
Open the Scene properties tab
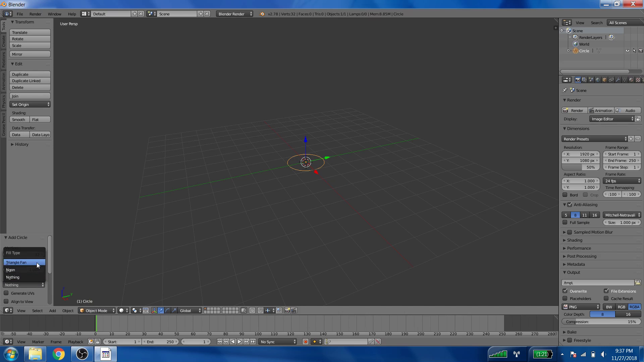pos(591,80)
